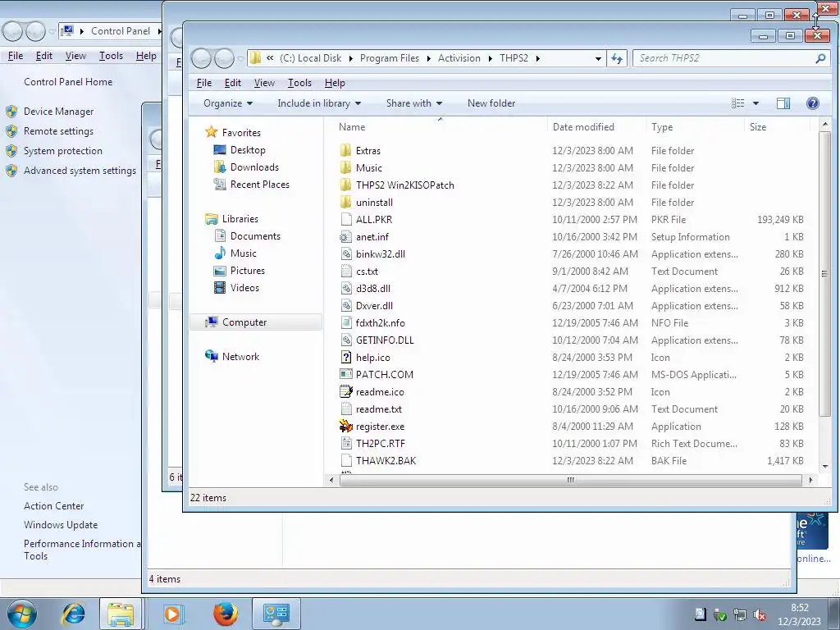The width and height of the screenshot is (840, 630).
Task: Open the File menu in THPS2 window
Action: (x=204, y=83)
